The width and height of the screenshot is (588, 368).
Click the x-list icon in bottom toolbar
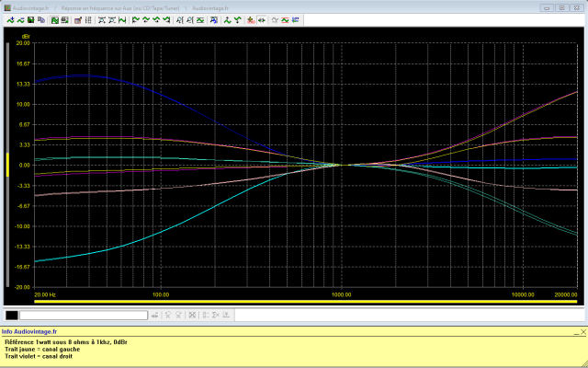pos(205,315)
